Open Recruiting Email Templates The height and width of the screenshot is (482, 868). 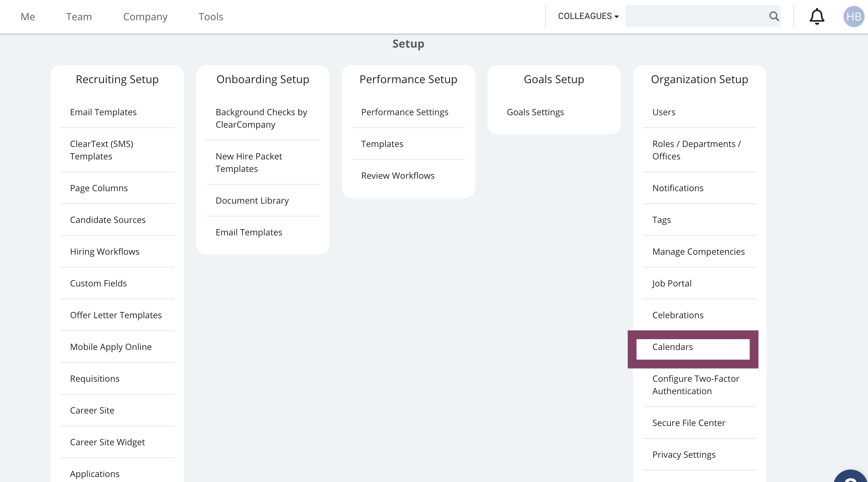click(x=103, y=112)
